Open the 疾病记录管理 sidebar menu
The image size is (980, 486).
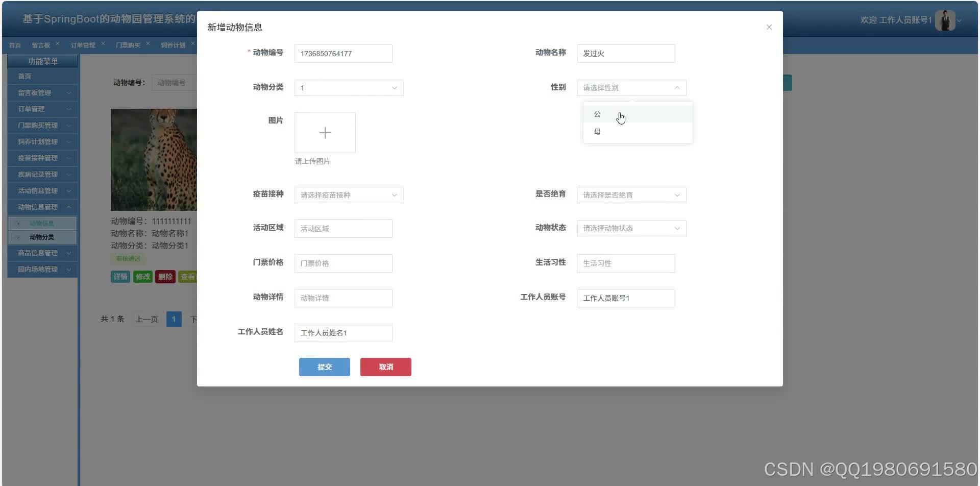[38, 174]
